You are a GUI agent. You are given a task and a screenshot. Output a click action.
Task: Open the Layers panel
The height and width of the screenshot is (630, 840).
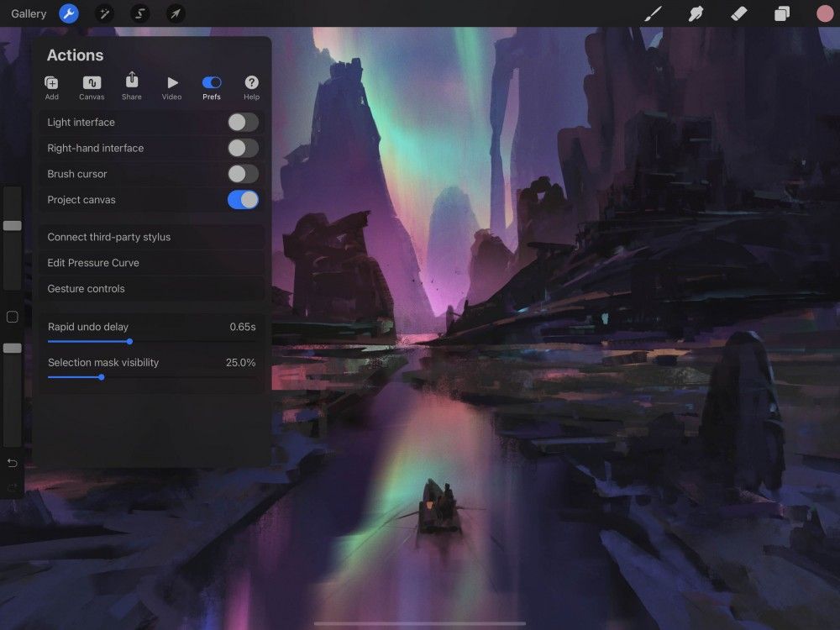tap(781, 13)
